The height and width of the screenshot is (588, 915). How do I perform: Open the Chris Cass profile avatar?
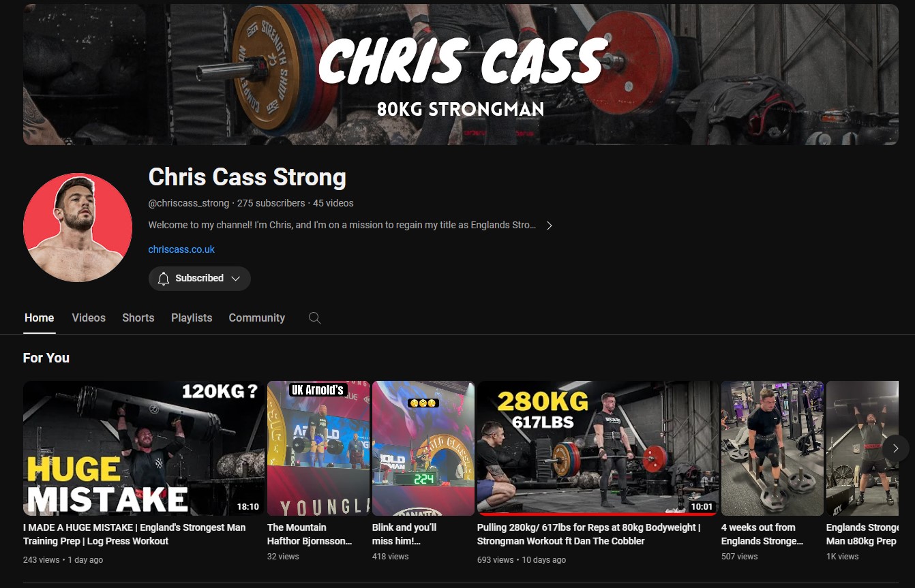(77, 228)
